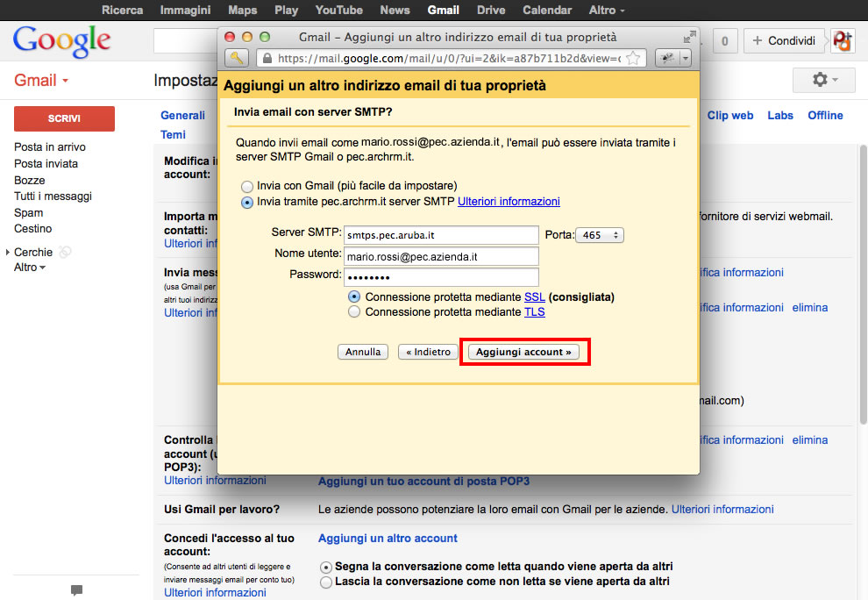Open the gear settings dropdown
868x600 pixels.
[824, 80]
